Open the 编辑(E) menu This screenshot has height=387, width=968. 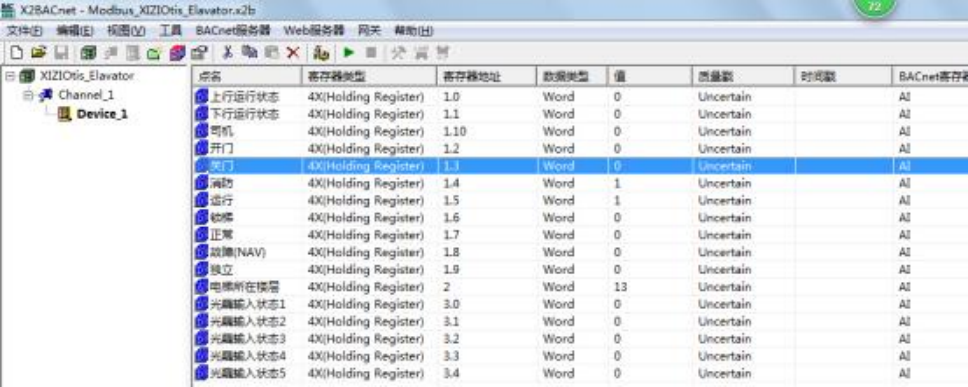click(75, 30)
